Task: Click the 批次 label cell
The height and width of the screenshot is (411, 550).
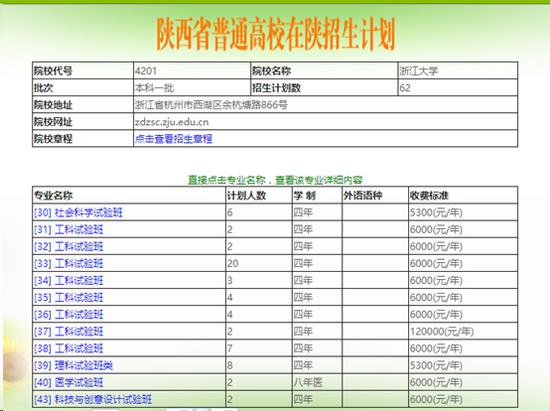Action: point(83,88)
